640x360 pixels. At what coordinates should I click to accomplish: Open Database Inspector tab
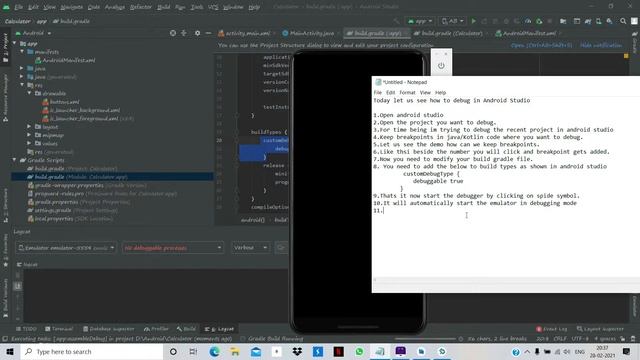point(108,329)
